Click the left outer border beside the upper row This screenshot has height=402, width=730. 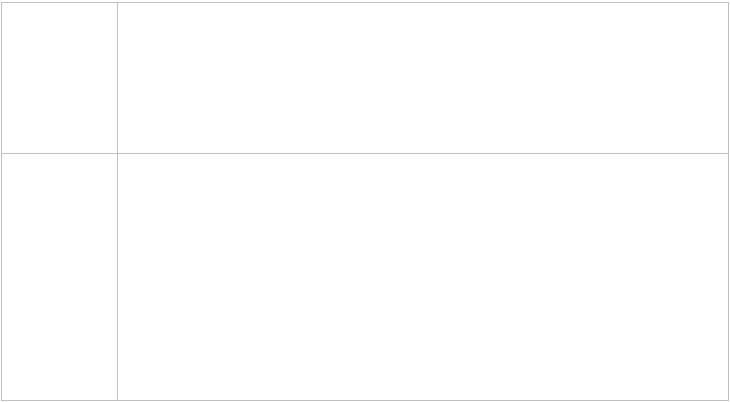[x=2, y=78]
